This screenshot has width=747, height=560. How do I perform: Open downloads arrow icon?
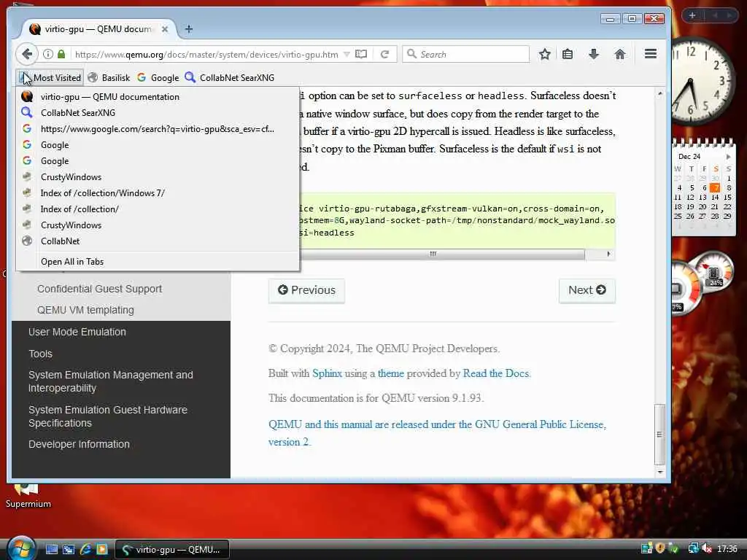(594, 54)
